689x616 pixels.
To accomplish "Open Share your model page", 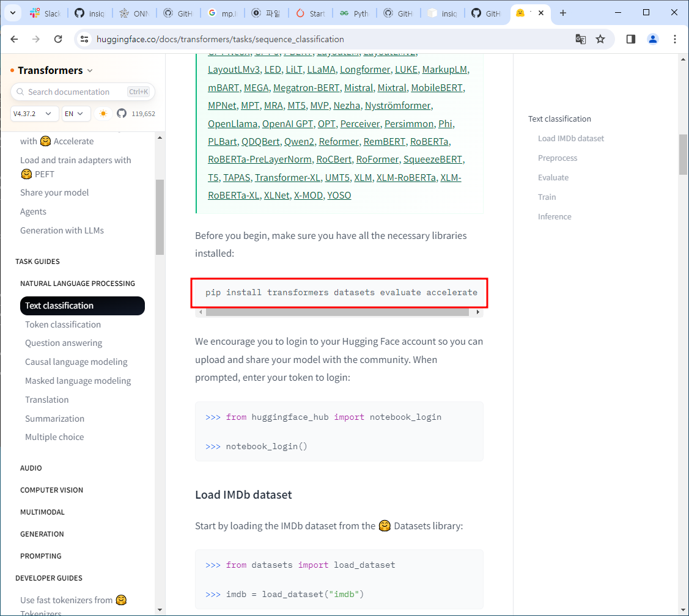I will tap(54, 193).
